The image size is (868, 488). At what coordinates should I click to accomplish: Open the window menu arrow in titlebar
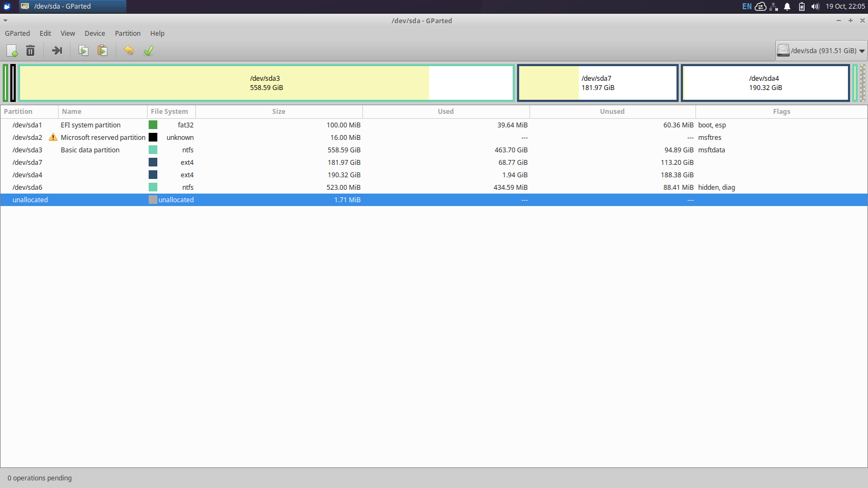coord(5,21)
